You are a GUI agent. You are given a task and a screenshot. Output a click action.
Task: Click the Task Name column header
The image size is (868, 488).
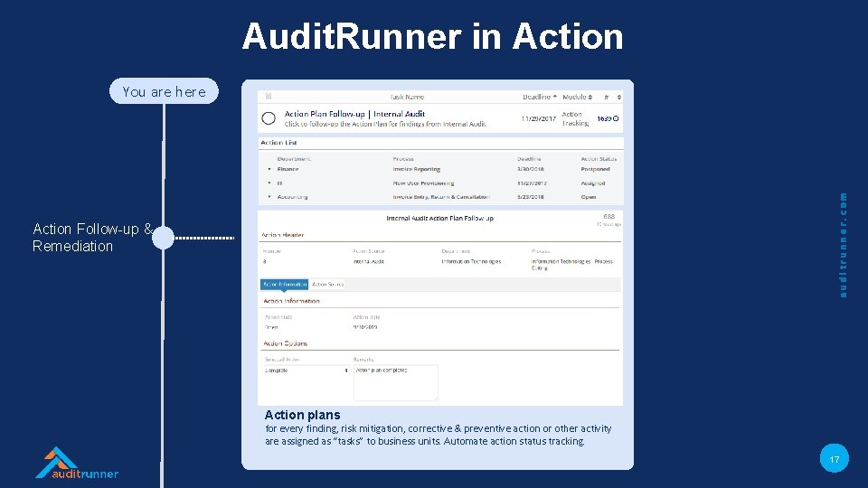407,97
